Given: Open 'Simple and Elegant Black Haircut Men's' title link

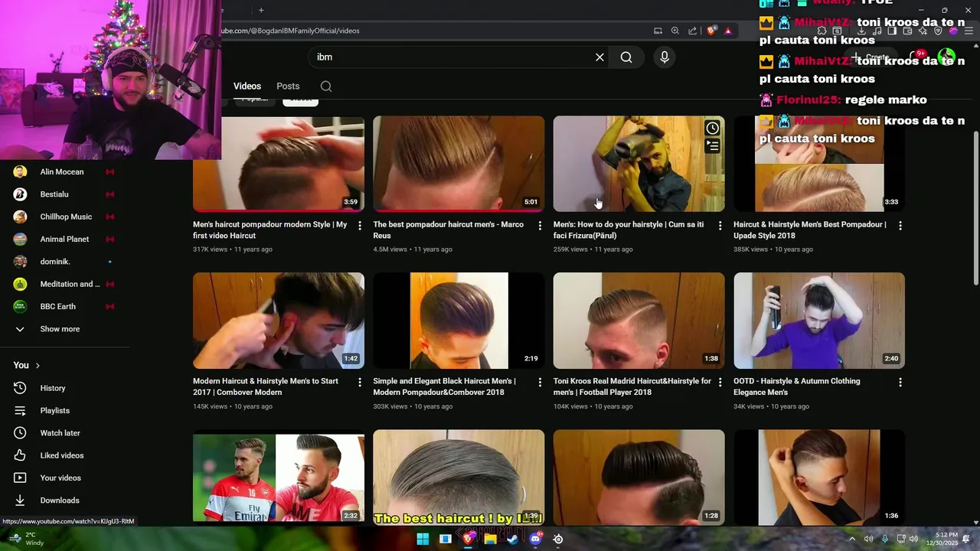Looking at the screenshot, I should (x=444, y=386).
